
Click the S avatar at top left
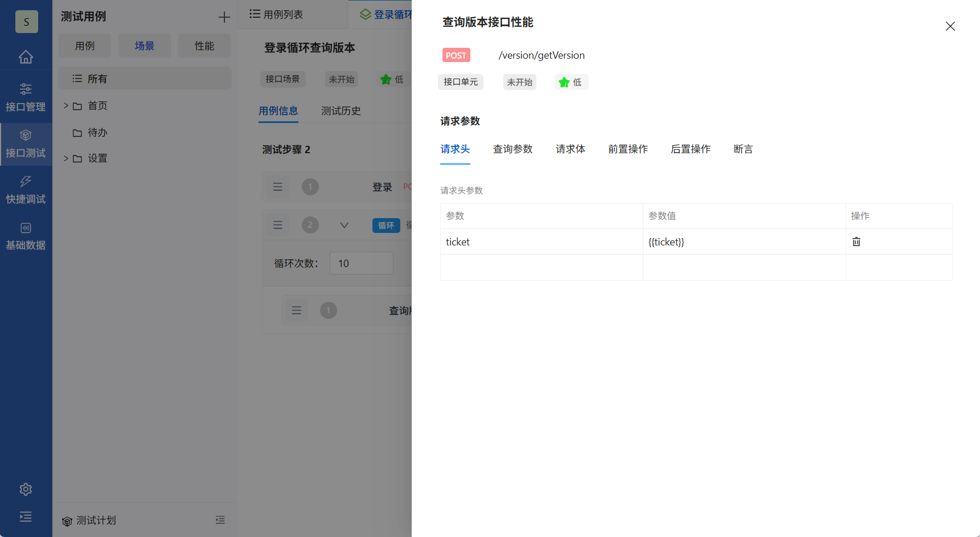pos(26,22)
